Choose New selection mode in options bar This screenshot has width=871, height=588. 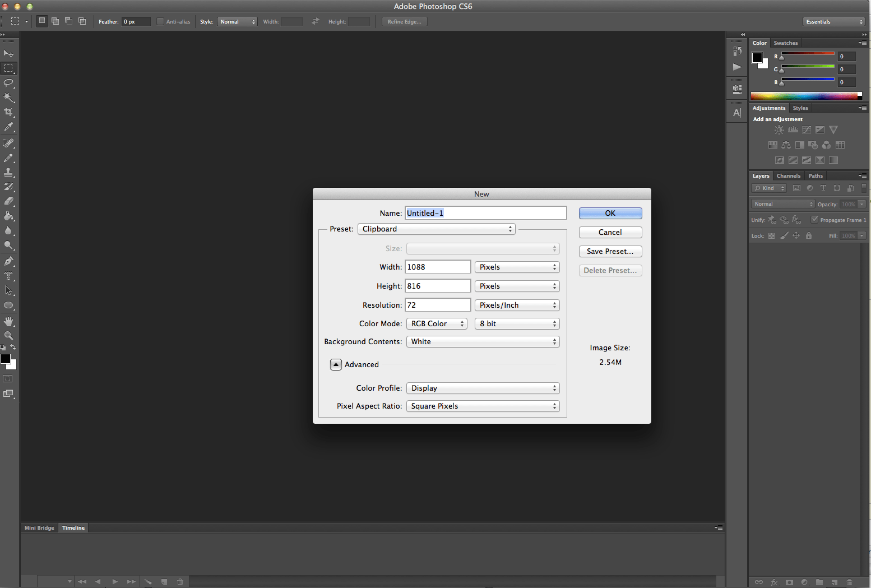tap(42, 21)
